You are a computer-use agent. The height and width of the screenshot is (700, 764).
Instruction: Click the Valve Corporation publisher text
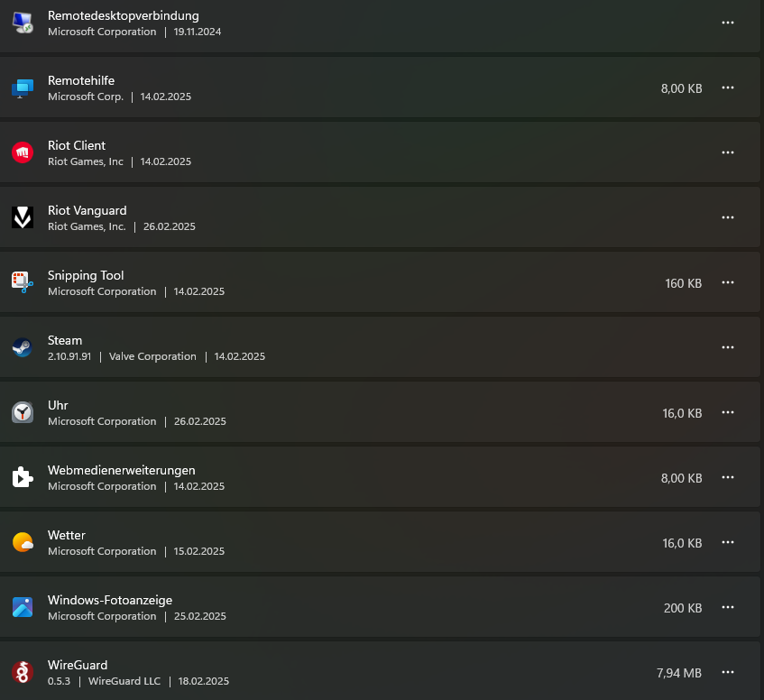pos(152,356)
